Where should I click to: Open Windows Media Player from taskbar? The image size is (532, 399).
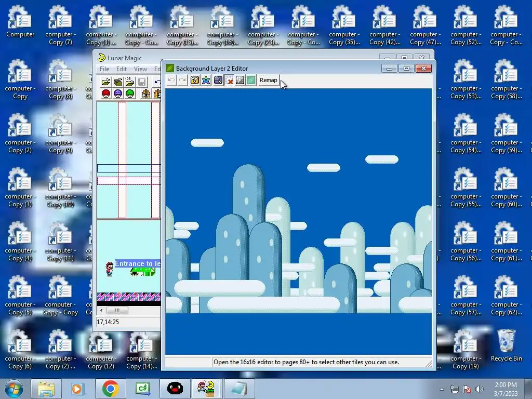point(78,389)
